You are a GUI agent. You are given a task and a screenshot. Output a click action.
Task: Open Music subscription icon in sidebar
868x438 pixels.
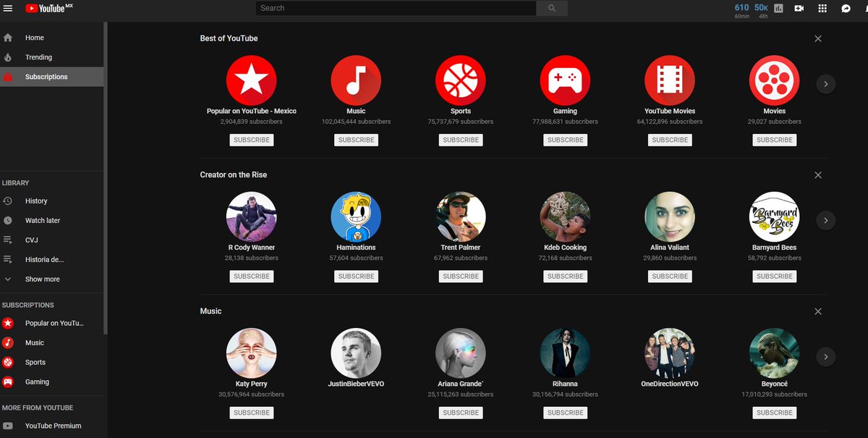[8, 342]
